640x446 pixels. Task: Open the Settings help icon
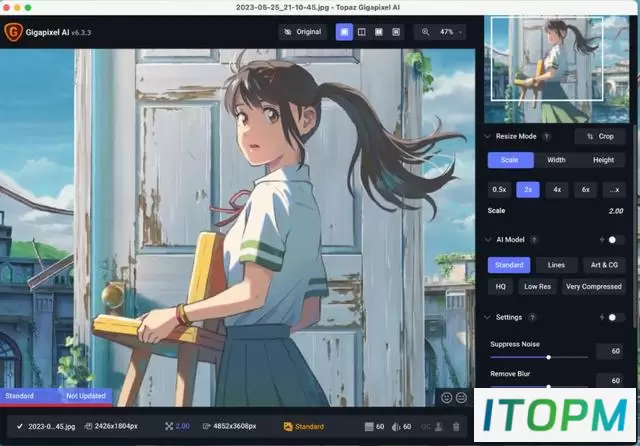click(x=532, y=317)
